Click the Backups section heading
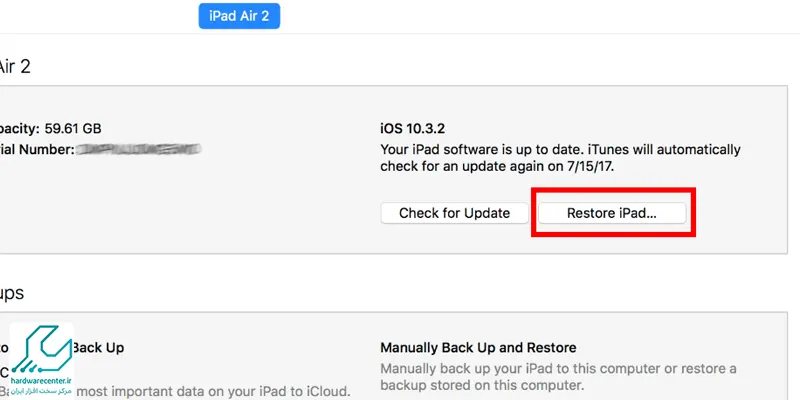 12,293
